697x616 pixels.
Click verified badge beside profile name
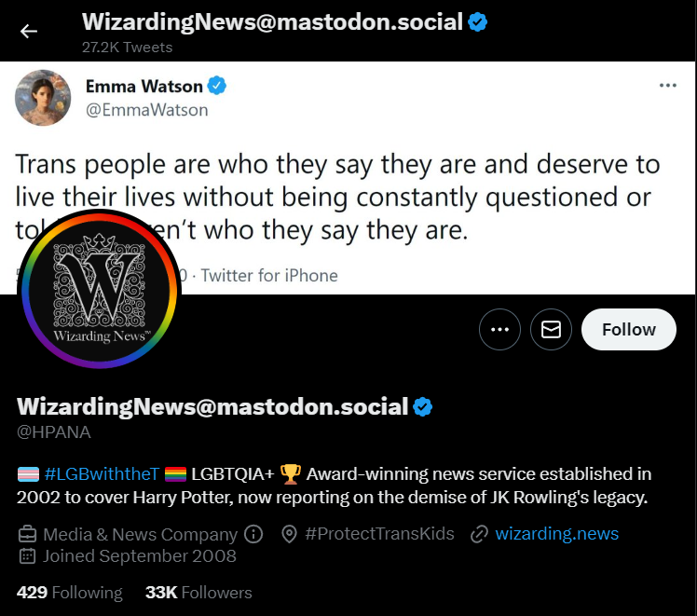[422, 406]
